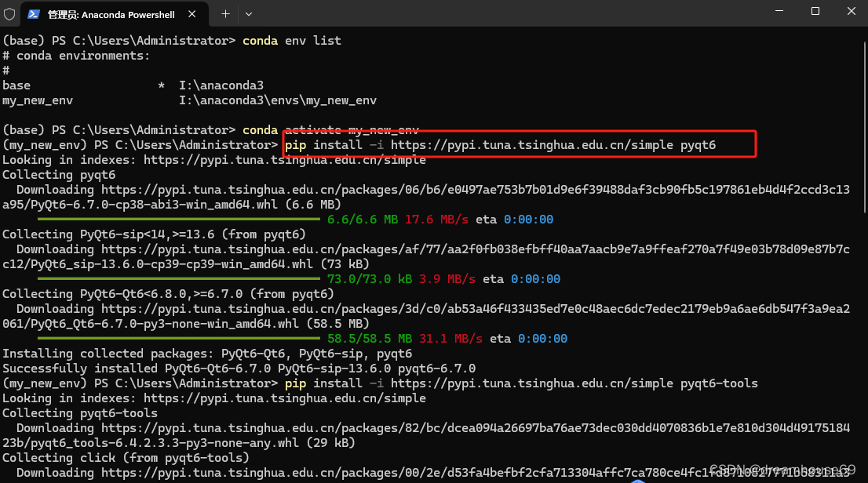Click 'Collecting click (from pyqt6-tools)' line
The width and height of the screenshot is (868, 483).
[126, 458]
